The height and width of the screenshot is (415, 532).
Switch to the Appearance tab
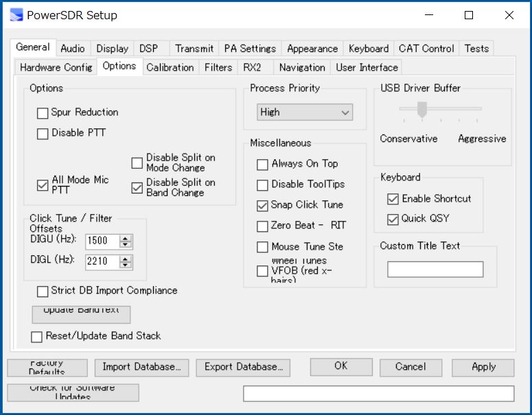click(312, 49)
